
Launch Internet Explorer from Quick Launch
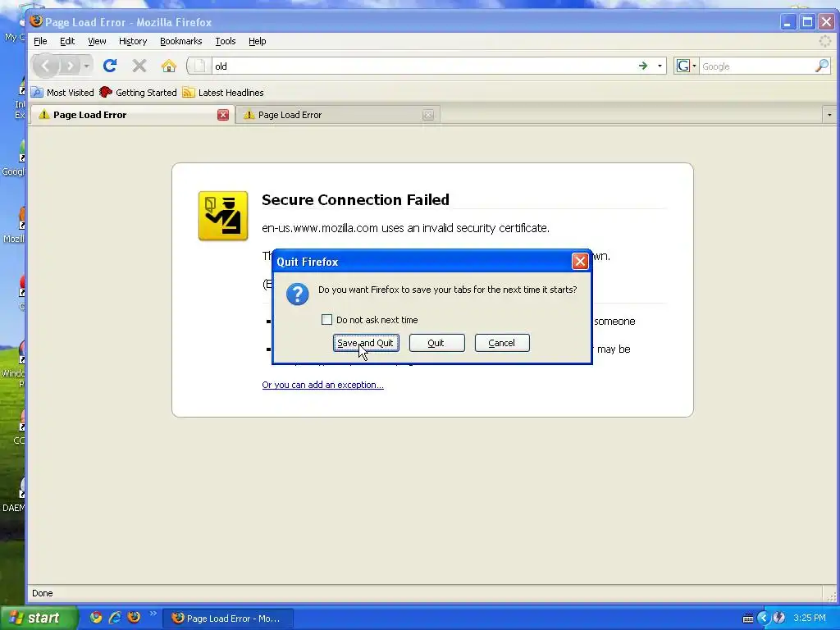click(115, 617)
